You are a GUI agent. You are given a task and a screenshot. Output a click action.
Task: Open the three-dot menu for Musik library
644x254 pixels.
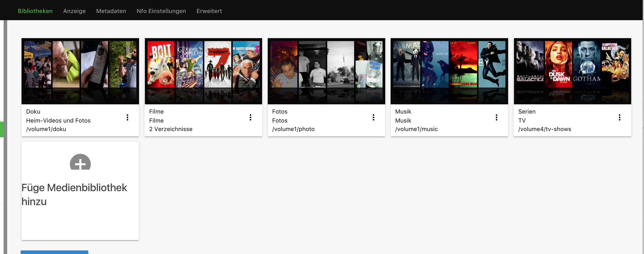pyautogui.click(x=496, y=117)
